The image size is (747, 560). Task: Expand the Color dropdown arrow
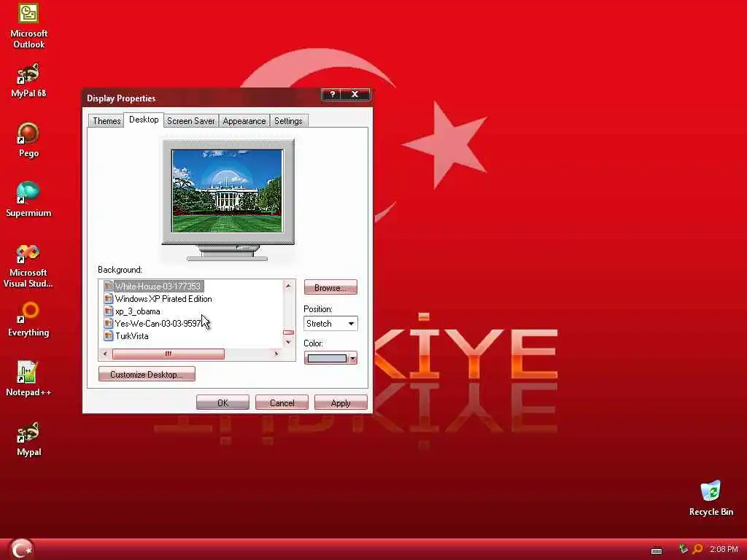point(352,358)
